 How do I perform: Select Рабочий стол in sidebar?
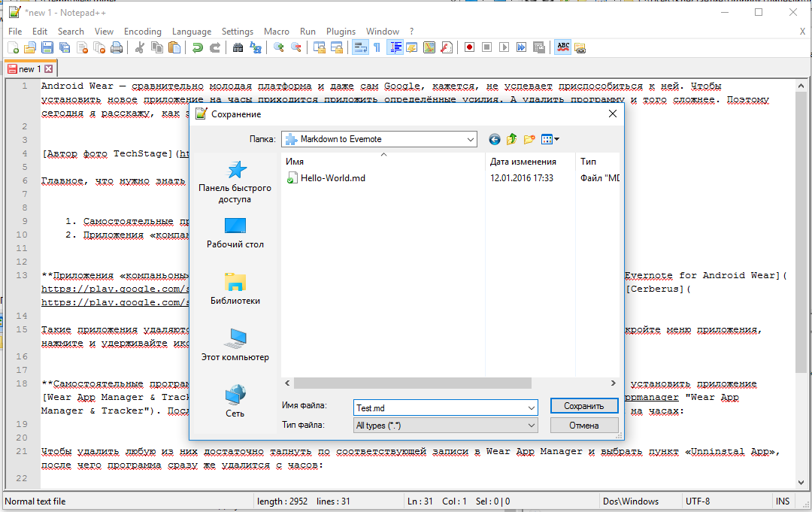(235, 233)
